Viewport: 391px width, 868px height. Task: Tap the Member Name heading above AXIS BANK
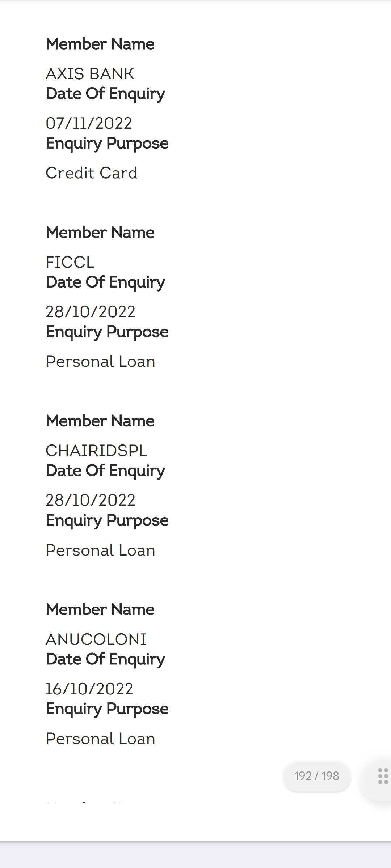(x=100, y=44)
